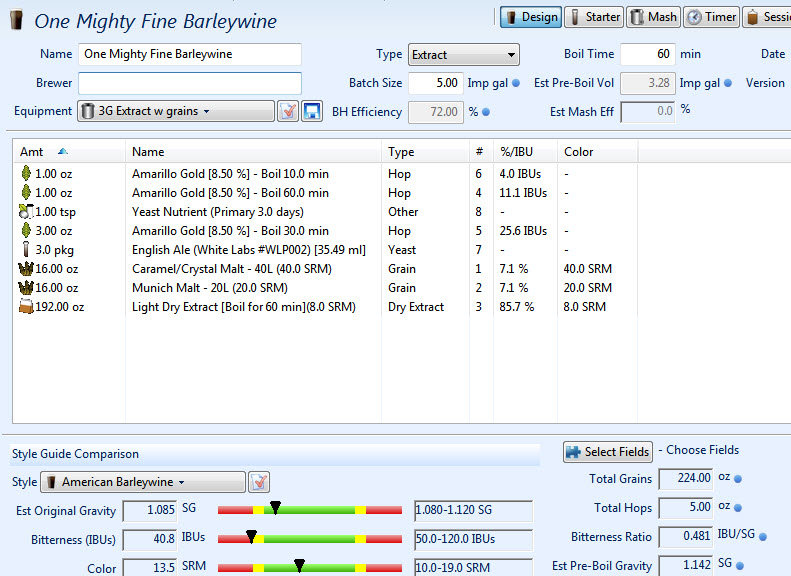791x576 pixels.
Task: Open the Session tab
Action: coord(768,17)
